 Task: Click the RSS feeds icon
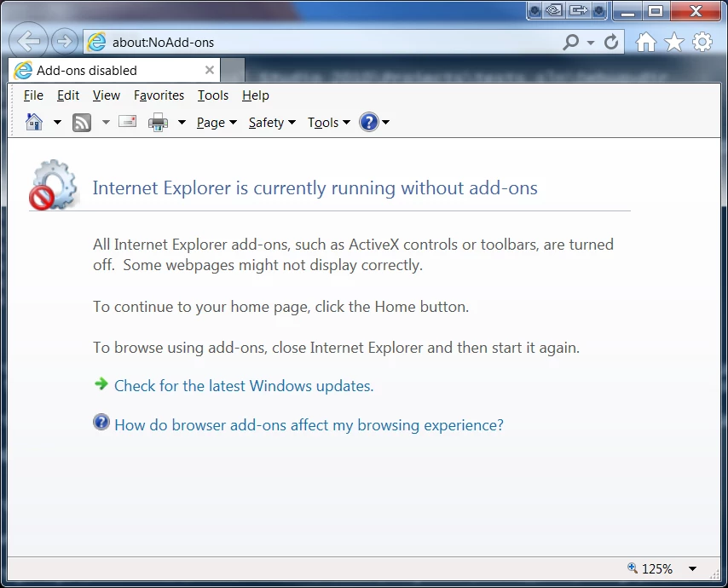click(x=82, y=123)
